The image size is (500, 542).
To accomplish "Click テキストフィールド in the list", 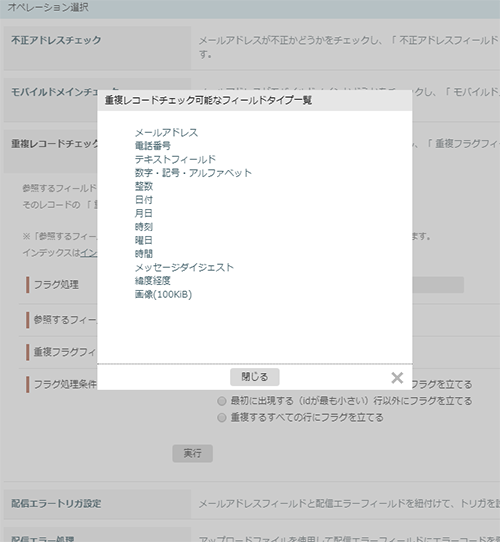I will [x=175, y=159].
